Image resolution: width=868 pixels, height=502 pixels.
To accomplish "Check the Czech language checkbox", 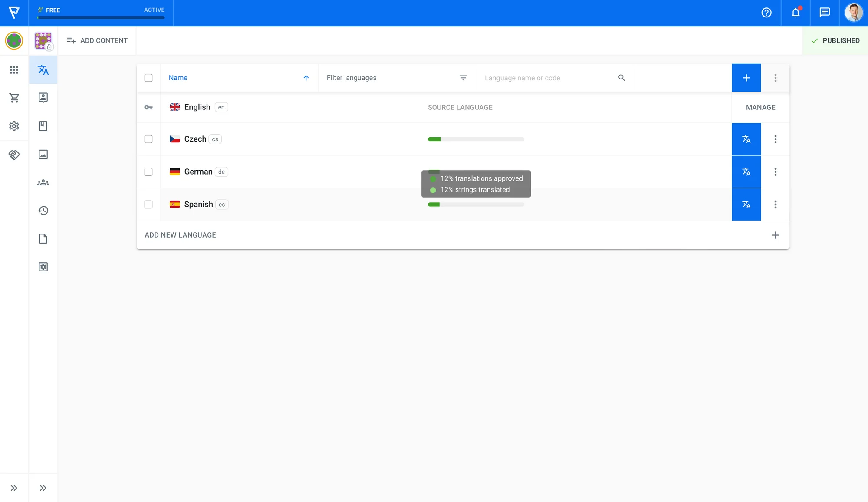I will point(148,139).
